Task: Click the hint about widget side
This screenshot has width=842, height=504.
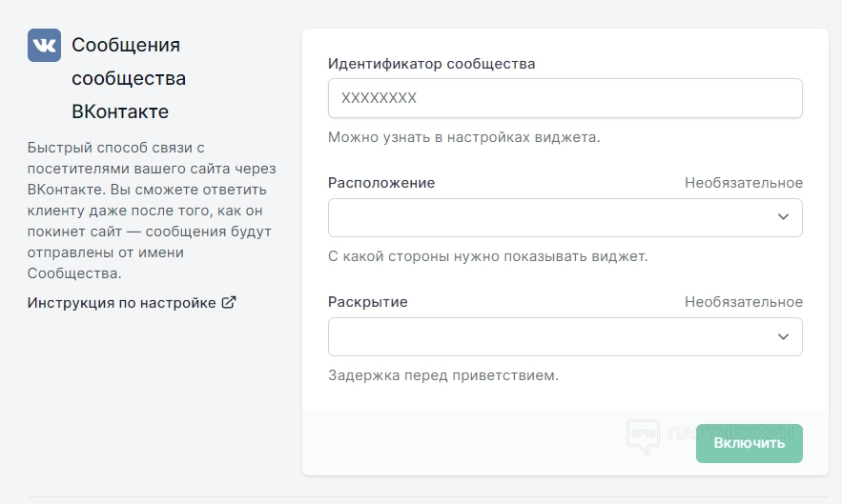Action: coord(487,256)
